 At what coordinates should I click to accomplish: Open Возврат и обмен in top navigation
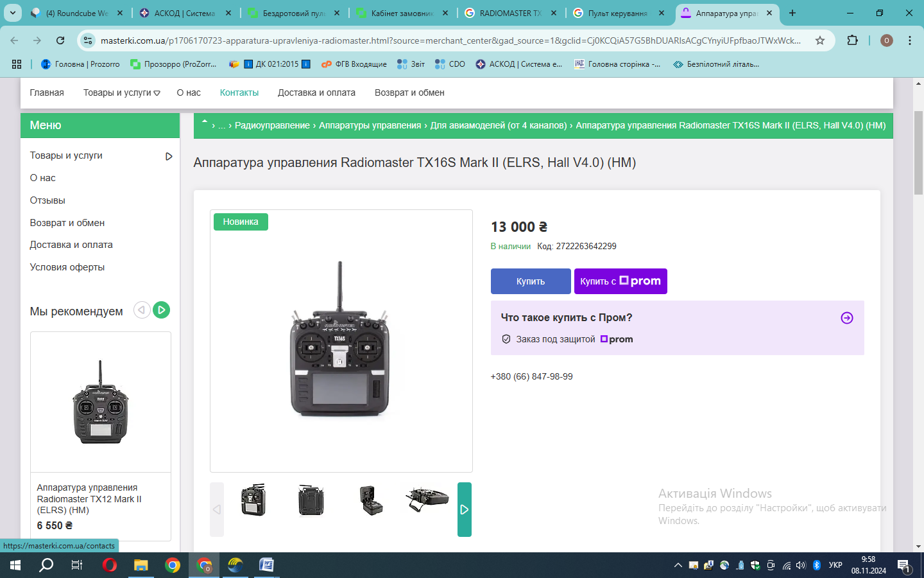(409, 92)
